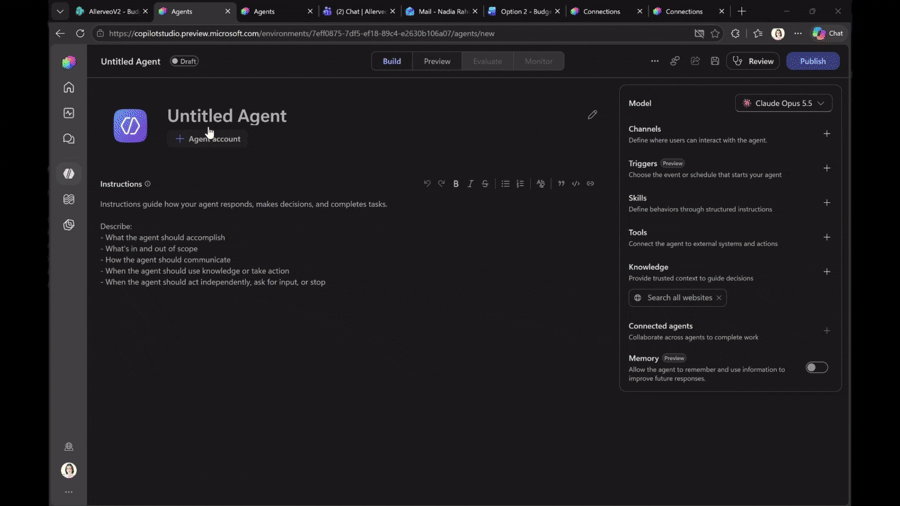Open the sidebar more options ellipsis

click(69, 492)
